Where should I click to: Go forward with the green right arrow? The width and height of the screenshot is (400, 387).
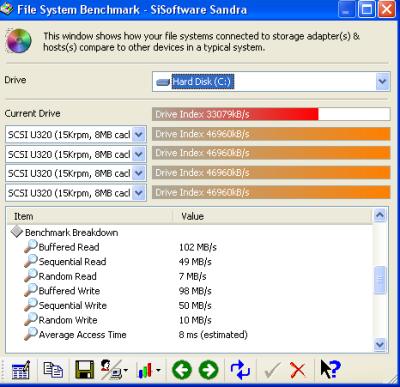[x=208, y=370]
